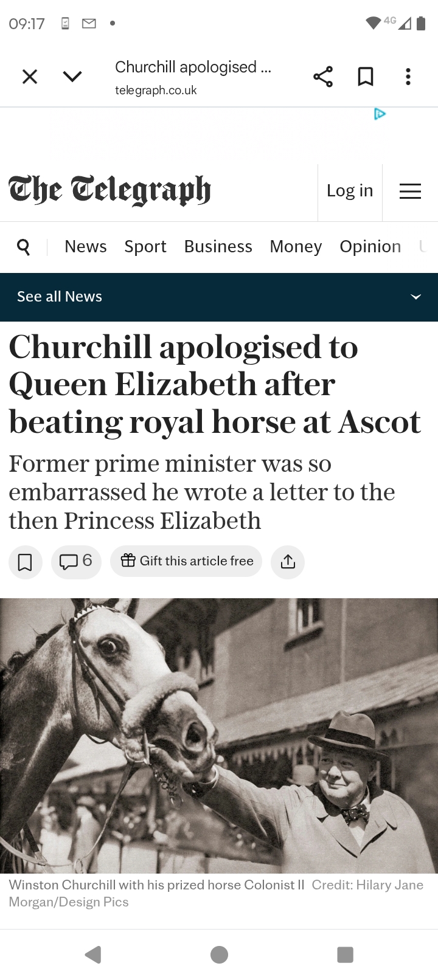Tap the article share upload icon
The height and width of the screenshot is (980, 438).
point(288,562)
